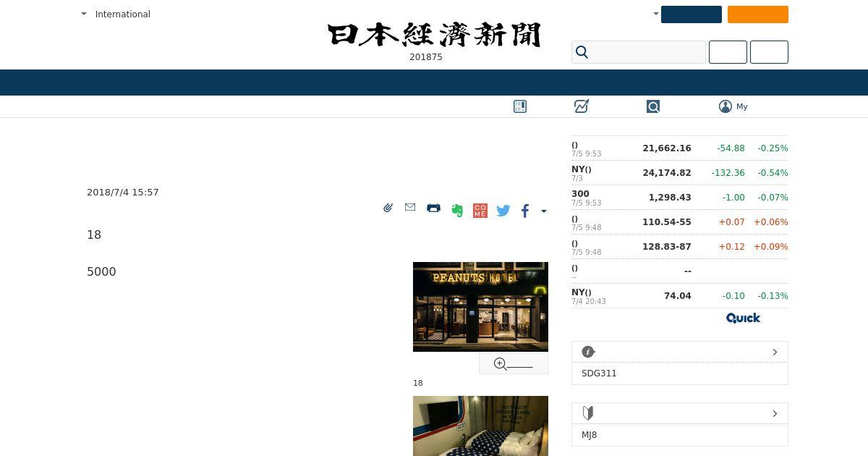868x456 pixels.
Task: Clip the article with paperclip icon
Action: (x=388, y=208)
